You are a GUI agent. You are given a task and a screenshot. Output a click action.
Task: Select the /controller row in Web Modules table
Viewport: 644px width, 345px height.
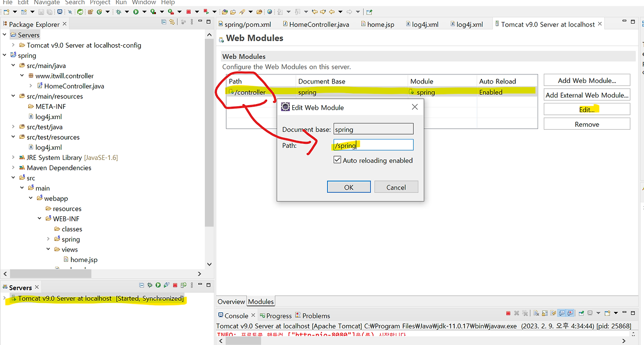tap(381, 92)
